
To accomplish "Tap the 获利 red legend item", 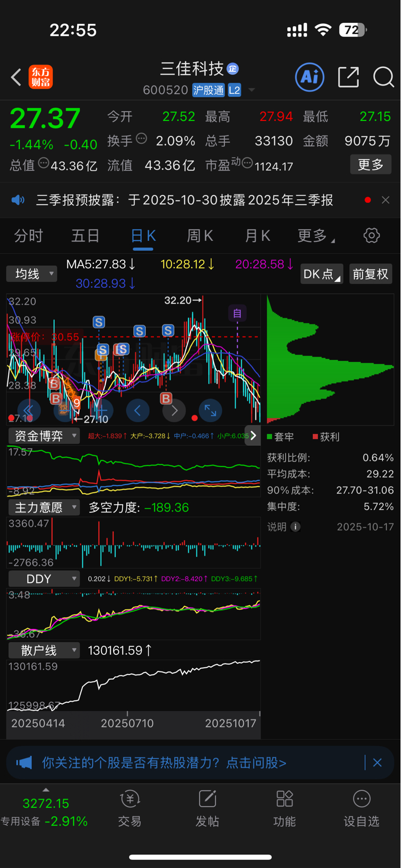I will click(326, 437).
